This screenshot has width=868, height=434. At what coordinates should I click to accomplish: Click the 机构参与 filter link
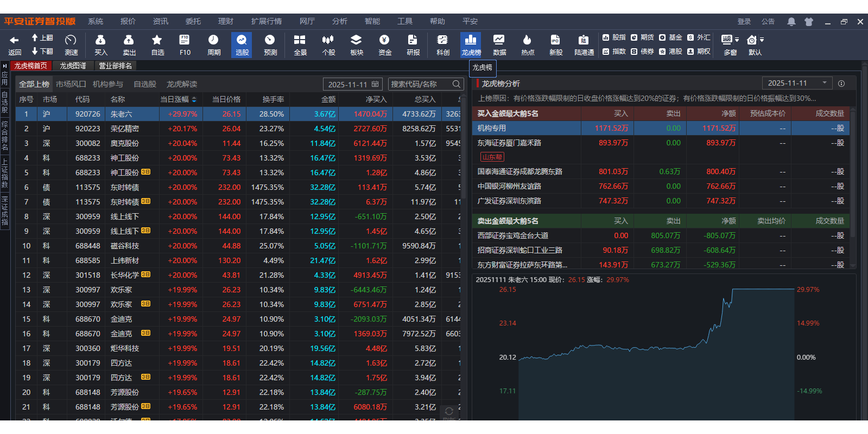107,84
